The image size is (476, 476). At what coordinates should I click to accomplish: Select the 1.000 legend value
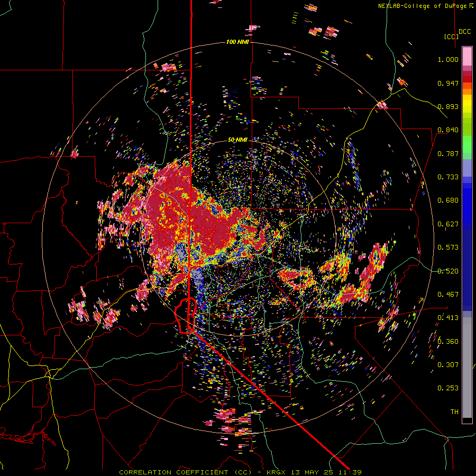coord(448,59)
